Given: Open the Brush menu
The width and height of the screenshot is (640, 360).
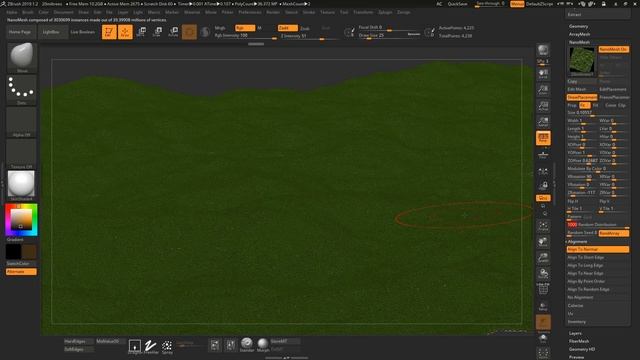Looking at the screenshot, I should tap(28, 12).
